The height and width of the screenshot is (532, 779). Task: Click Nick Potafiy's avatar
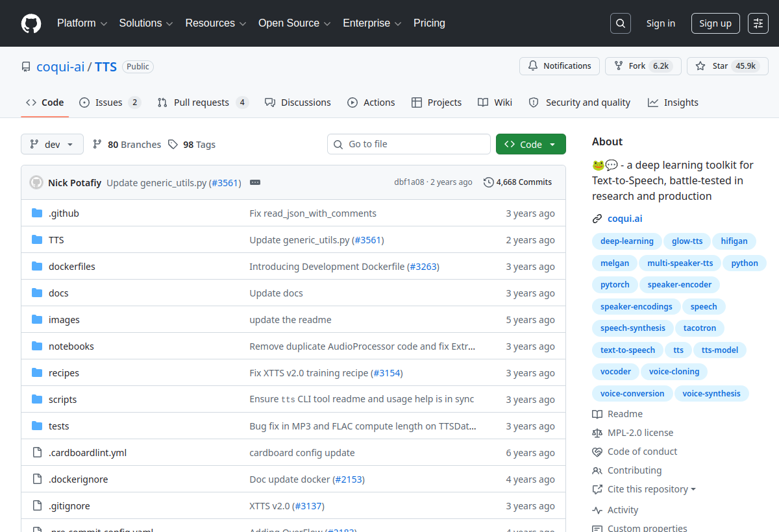point(36,182)
